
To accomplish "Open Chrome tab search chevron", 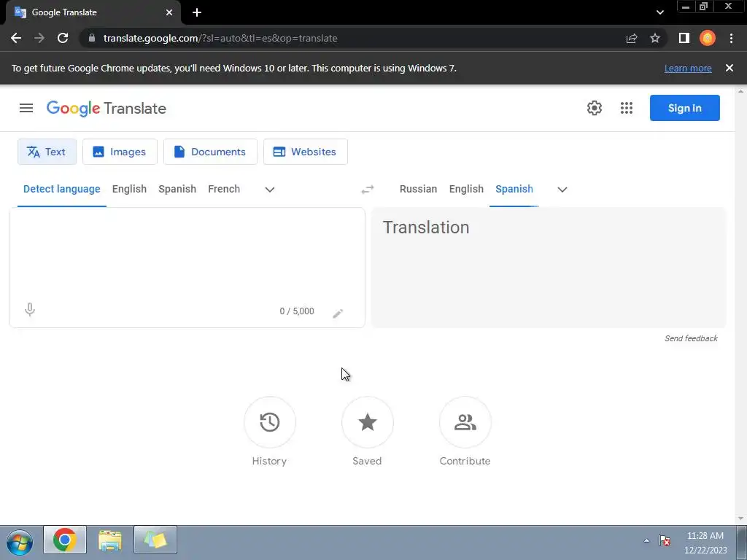I will 659,12.
